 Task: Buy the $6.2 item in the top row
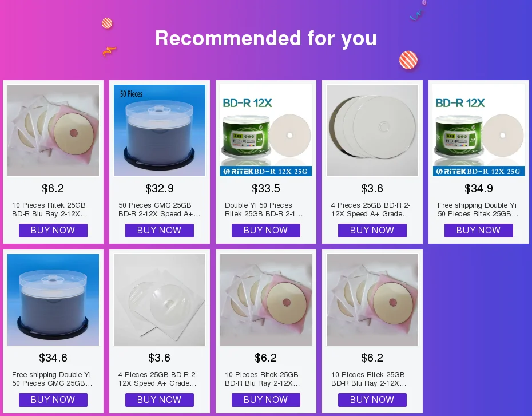53,231
